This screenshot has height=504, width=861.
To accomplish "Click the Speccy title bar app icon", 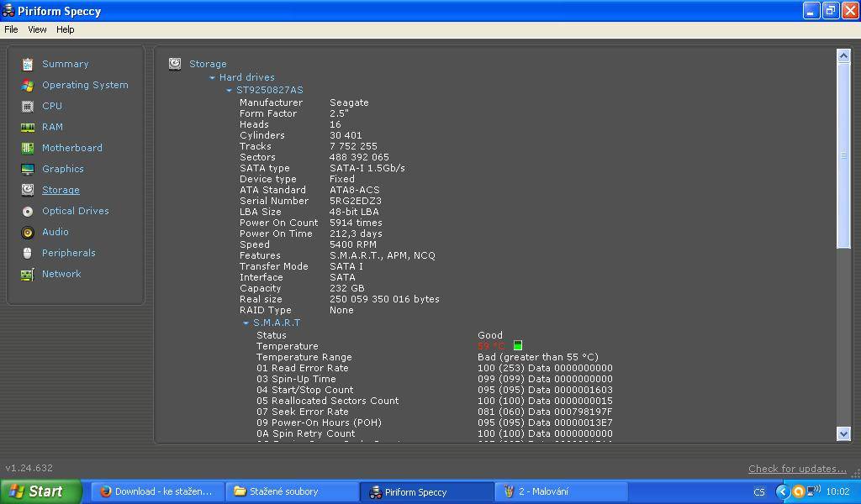I will 8,10.
